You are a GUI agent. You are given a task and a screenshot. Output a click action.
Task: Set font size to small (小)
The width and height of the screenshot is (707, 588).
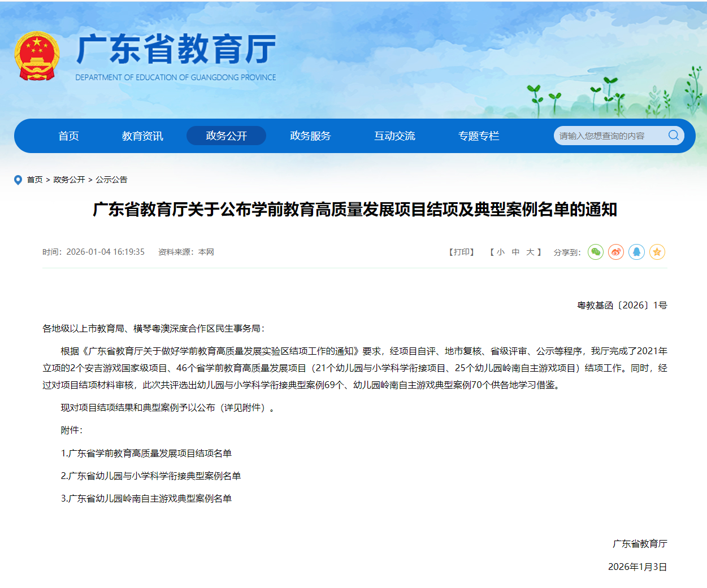click(x=501, y=252)
